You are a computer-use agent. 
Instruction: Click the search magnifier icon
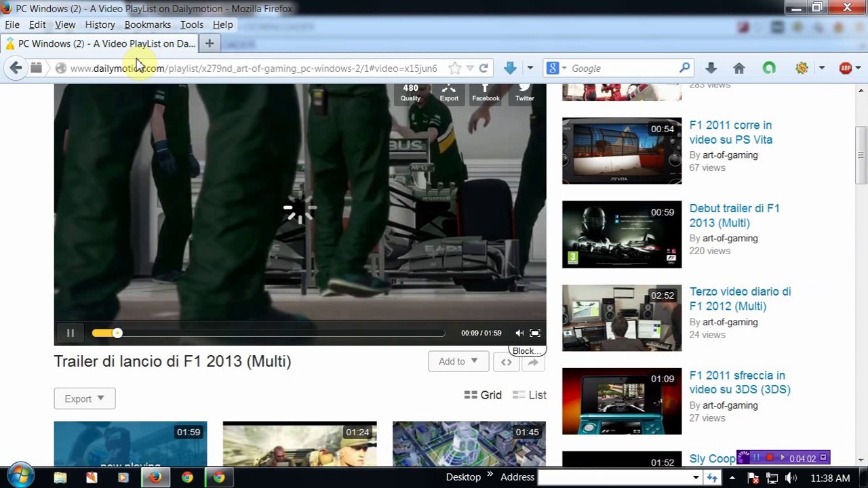pyautogui.click(x=684, y=68)
